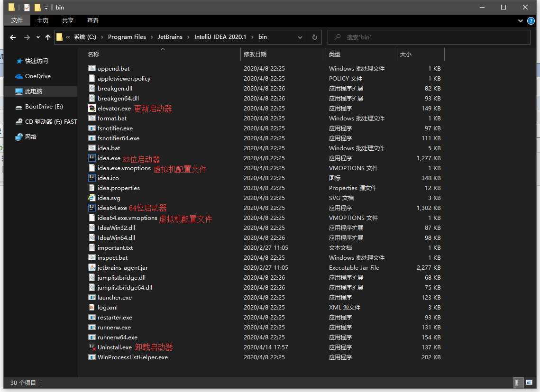
Task: Expand address bar history dropdown
Action: [x=300, y=37]
